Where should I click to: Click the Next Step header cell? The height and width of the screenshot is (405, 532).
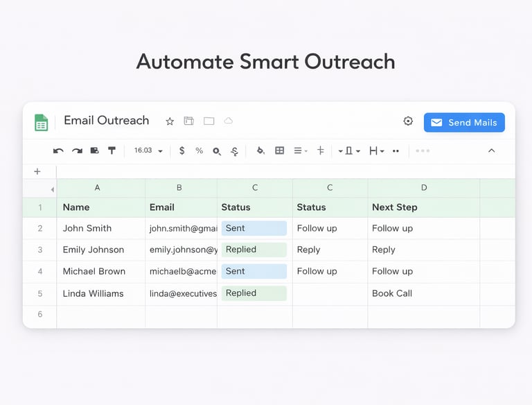click(424, 207)
